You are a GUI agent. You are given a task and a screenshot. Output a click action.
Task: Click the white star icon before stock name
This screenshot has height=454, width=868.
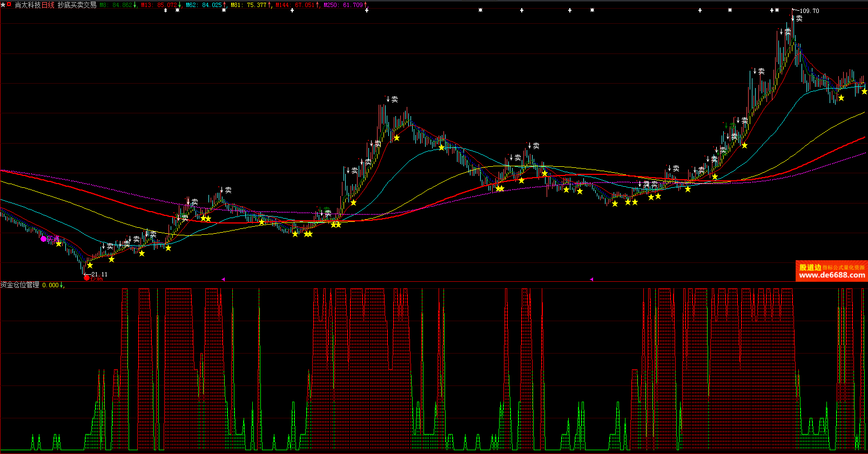[x=3, y=5]
